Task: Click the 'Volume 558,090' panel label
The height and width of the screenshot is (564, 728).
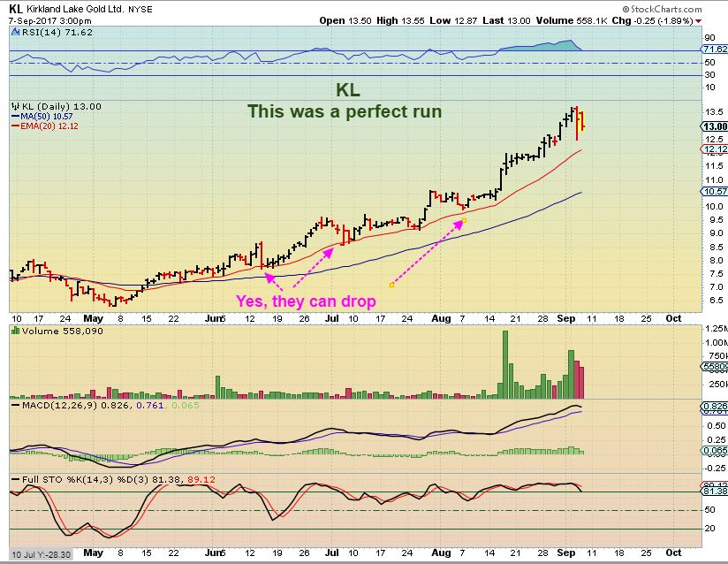Action: pos(62,331)
